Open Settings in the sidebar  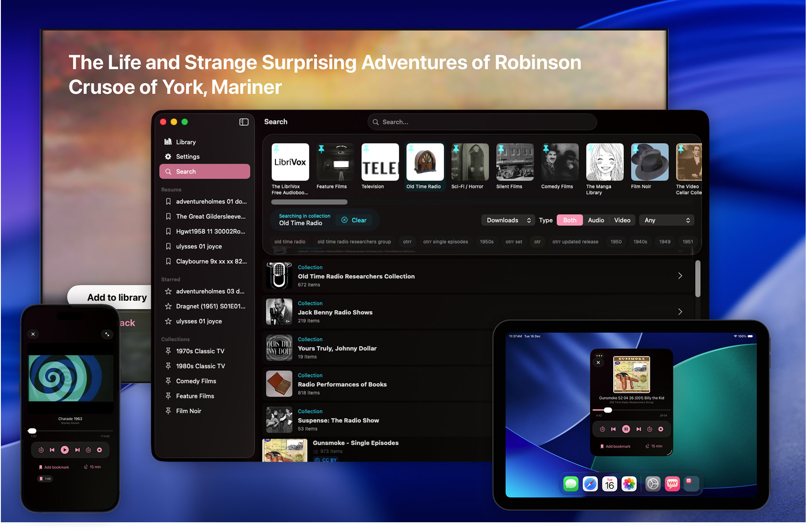point(188,157)
